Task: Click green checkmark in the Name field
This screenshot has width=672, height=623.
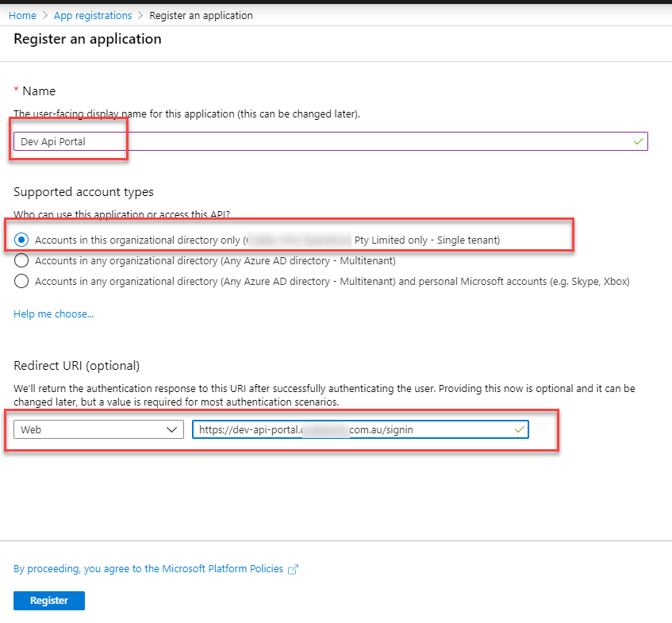Action: point(639,141)
